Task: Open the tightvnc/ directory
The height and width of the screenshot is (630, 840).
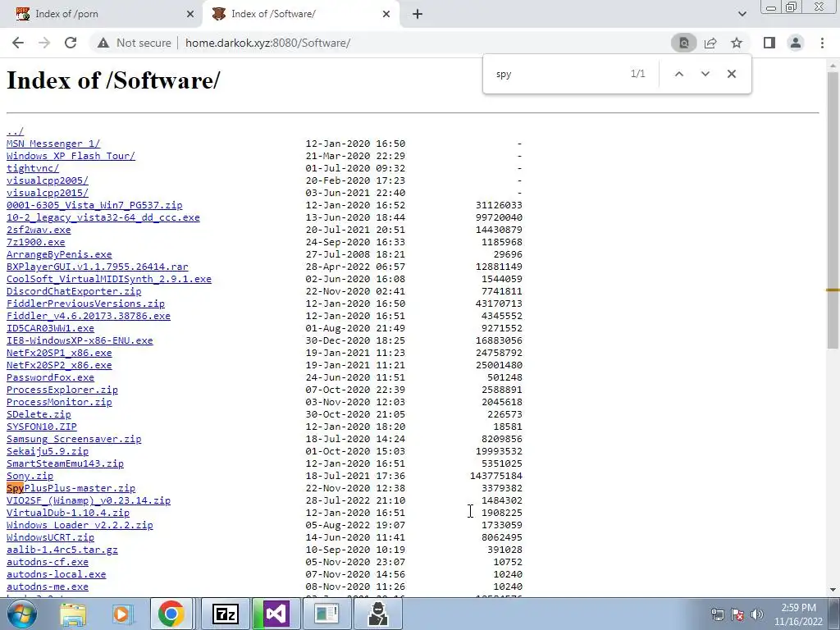Action: [x=33, y=168]
